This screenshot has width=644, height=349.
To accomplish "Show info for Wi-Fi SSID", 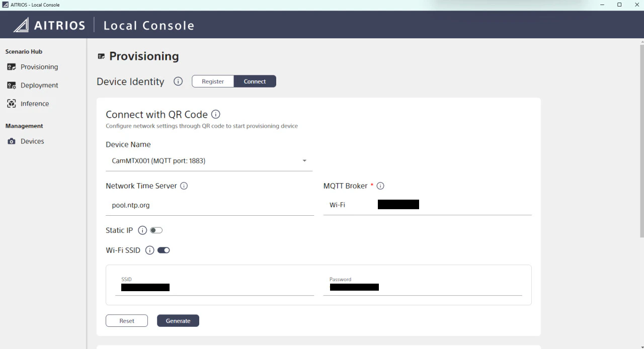I will click(149, 250).
